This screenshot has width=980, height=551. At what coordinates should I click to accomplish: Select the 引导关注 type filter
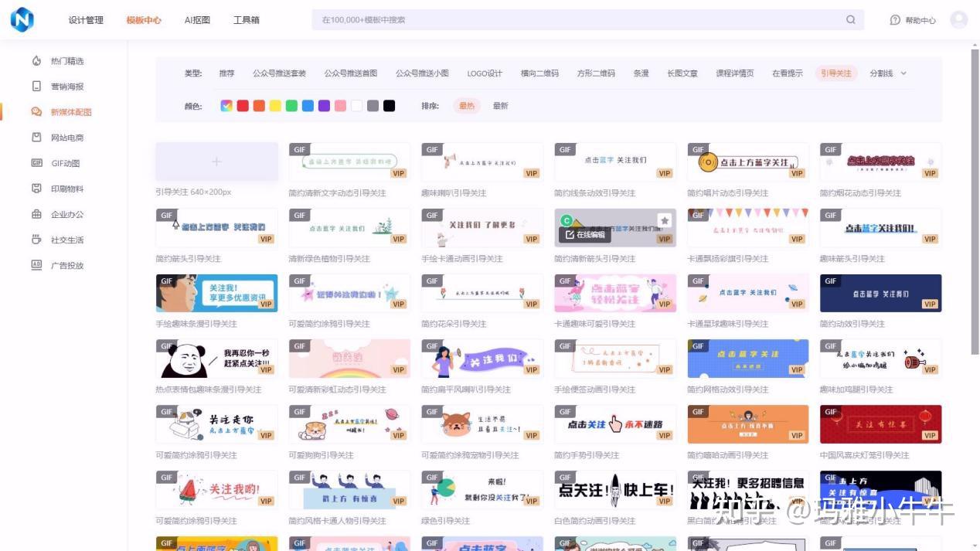pyautogui.click(x=835, y=73)
